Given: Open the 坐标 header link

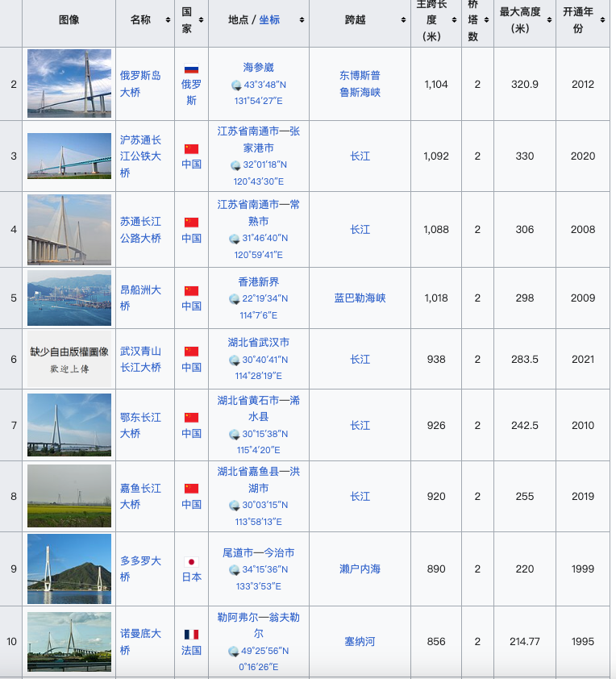Looking at the screenshot, I should pos(269,20).
